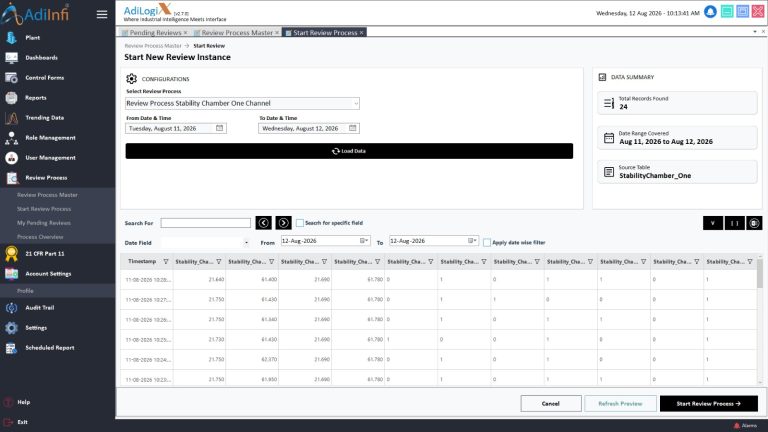Screen dimensions: 768x432
Task: Click the Total Records Found value 24
Action: click(x=623, y=107)
